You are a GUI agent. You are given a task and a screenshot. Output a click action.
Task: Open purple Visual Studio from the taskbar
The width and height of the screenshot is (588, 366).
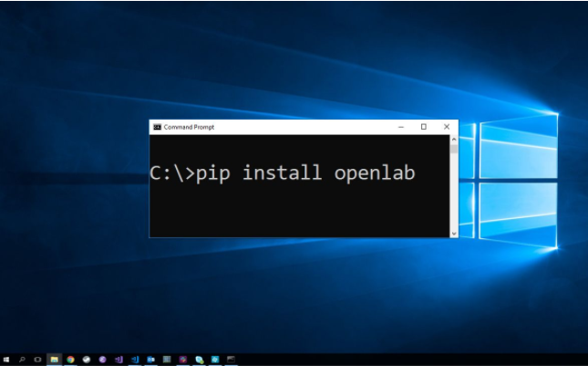(x=119, y=360)
